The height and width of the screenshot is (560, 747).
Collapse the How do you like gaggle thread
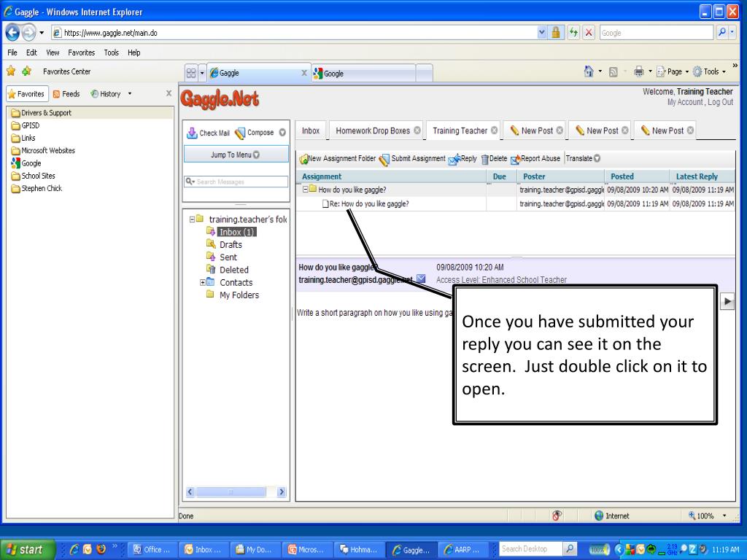click(x=306, y=190)
